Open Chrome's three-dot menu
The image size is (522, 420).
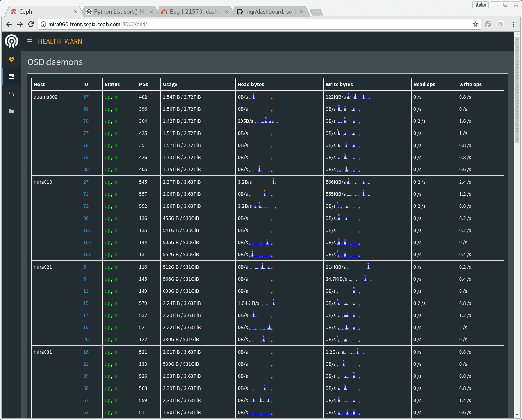click(x=513, y=24)
